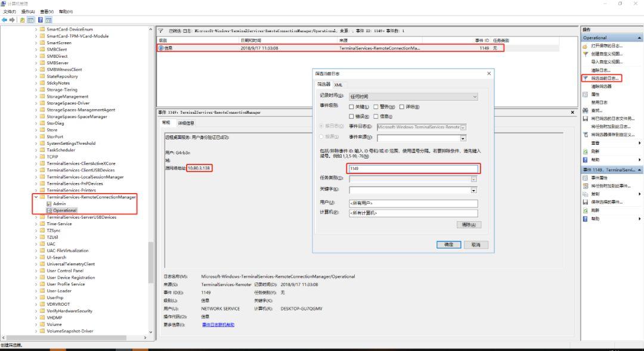
Task: Switch to the 详细信息 tab of event pane
Action: 185,123
